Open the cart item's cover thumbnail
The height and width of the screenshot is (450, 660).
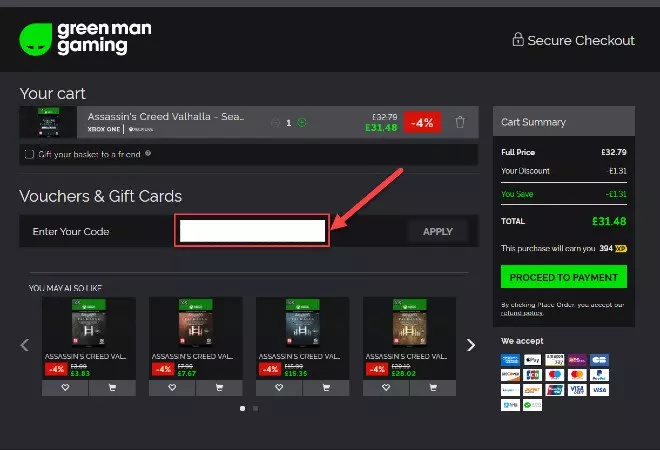(48, 122)
